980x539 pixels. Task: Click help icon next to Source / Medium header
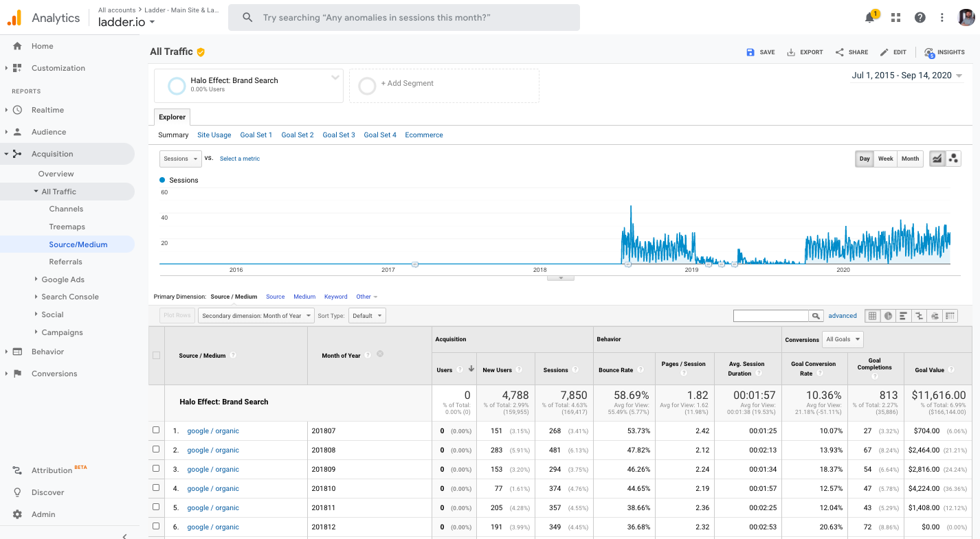coord(234,356)
